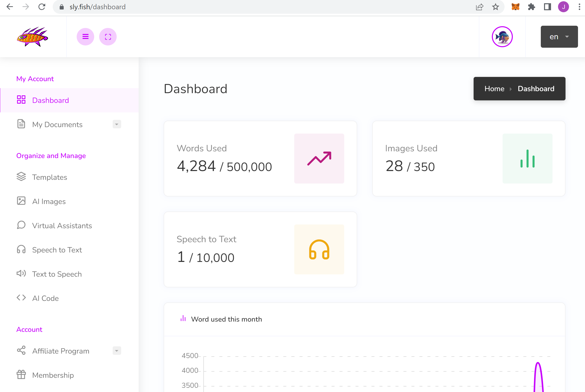585x392 pixels.
Task: Click the Text to Speech speaker icon
Action: (x=21, y=274)
